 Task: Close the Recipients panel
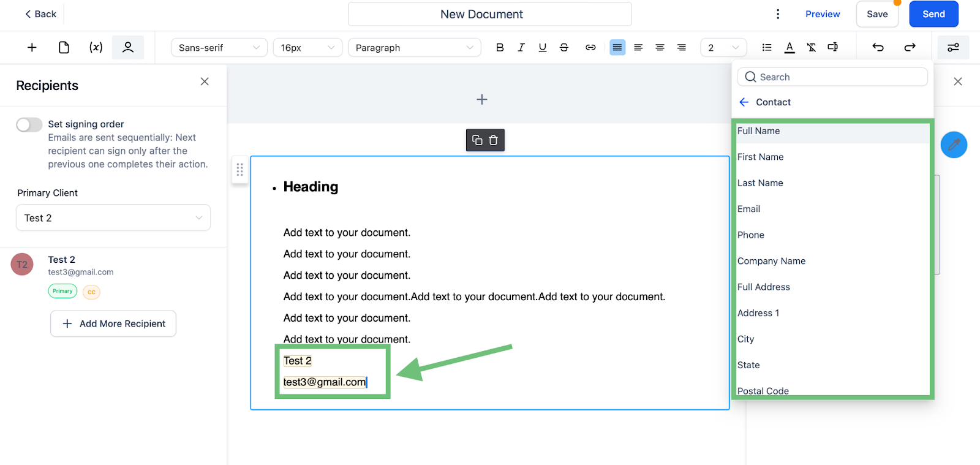[x=205, y=81]
